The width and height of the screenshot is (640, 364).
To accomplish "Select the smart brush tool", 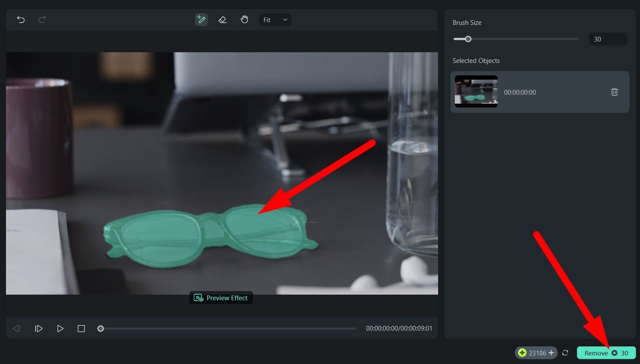I will [201, 20].
